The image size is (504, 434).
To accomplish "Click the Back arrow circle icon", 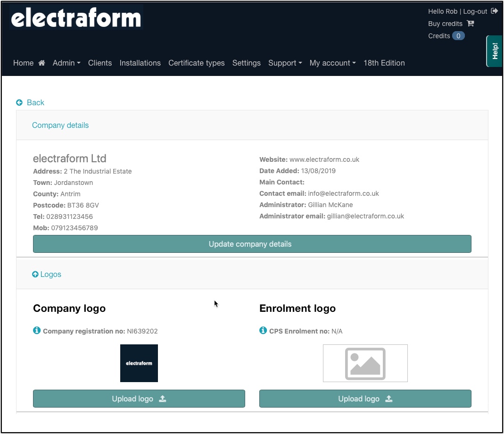I will 19,102.
